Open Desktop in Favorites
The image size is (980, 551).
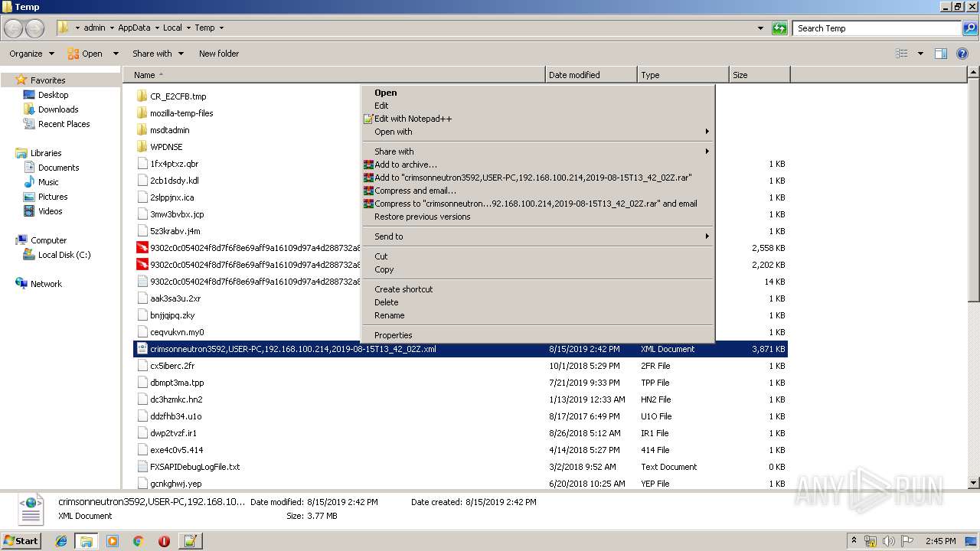click(x=53, y=95)
